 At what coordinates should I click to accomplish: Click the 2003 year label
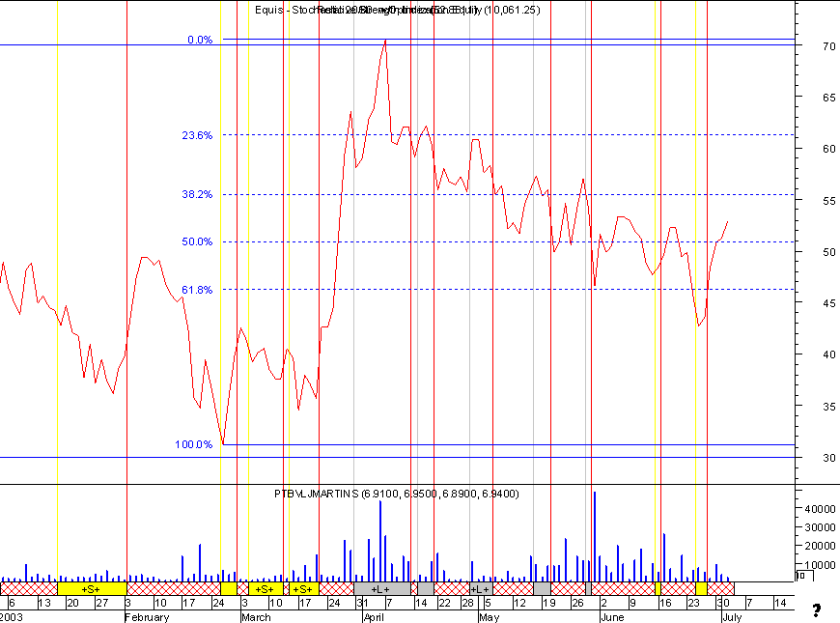pyautogui.click(x=12, y=617)
